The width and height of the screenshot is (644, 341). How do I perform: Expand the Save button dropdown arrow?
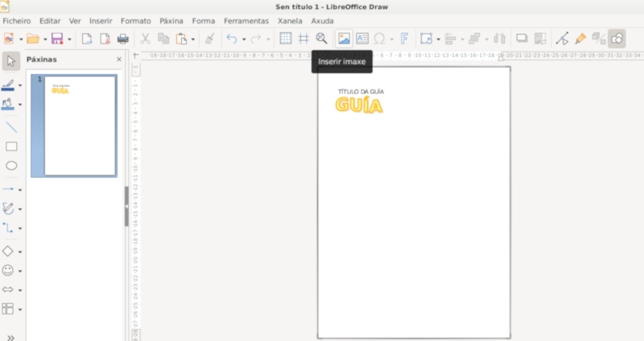point(70,39)
